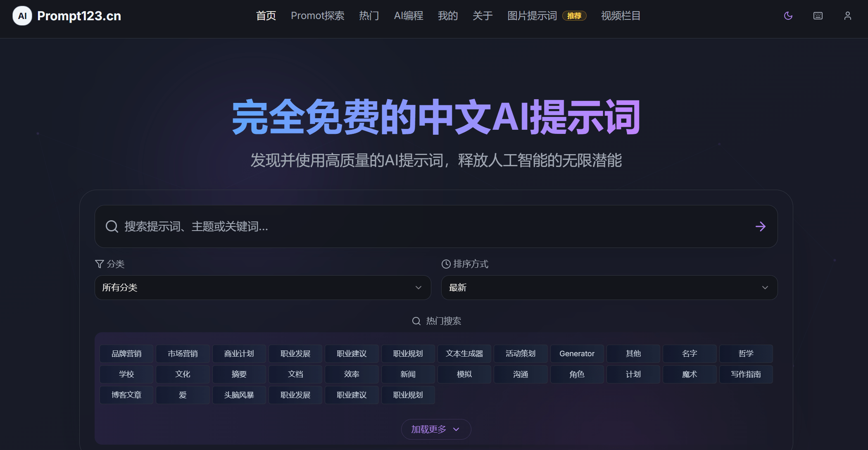868x450 pixels.
Task: Click the AI logo circle icon
Action: (x=22, y=16)
